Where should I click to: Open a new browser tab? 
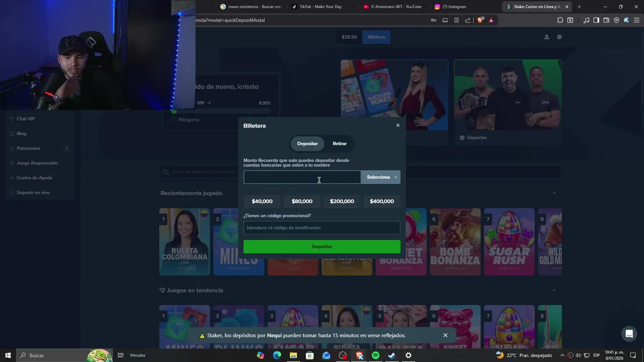579,7
